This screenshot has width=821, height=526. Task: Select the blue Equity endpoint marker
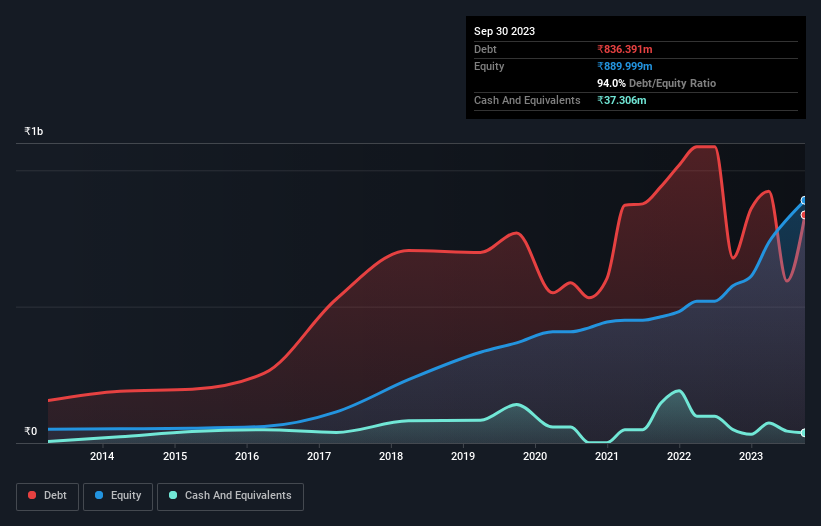click(804, 200)
